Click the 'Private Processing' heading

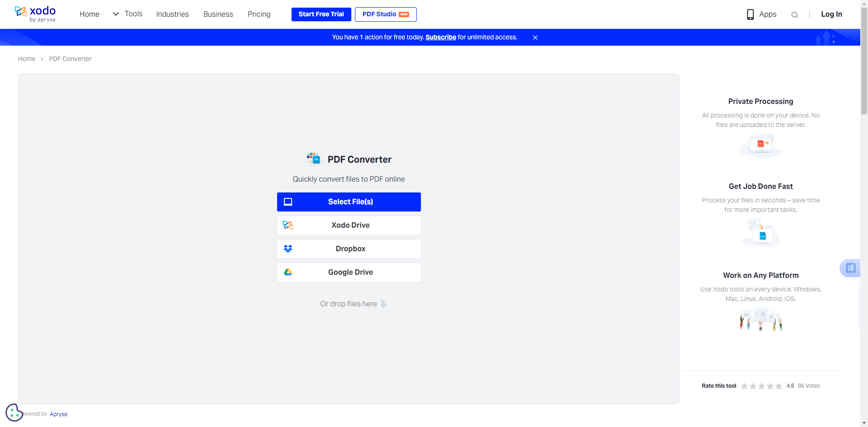coord(761,102)
